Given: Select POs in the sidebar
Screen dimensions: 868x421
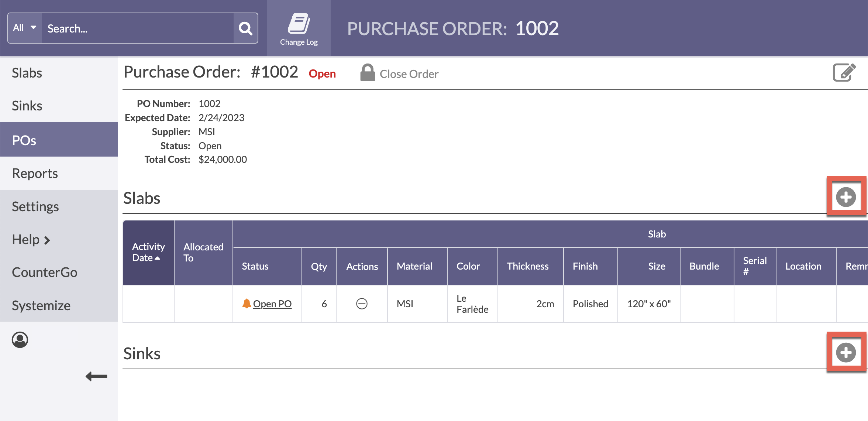Looking at the screenshot, I should tap(24, 140).
